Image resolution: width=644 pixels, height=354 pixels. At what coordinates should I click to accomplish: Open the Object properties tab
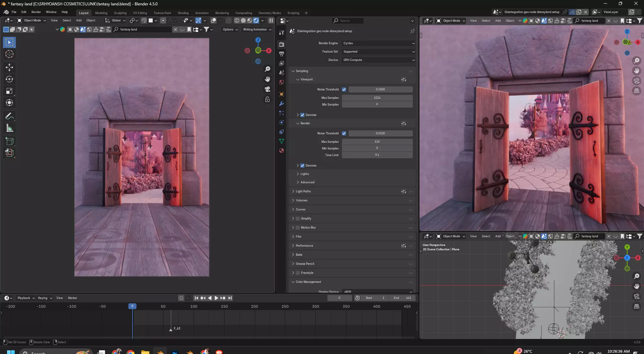click(x=282, y=94)
